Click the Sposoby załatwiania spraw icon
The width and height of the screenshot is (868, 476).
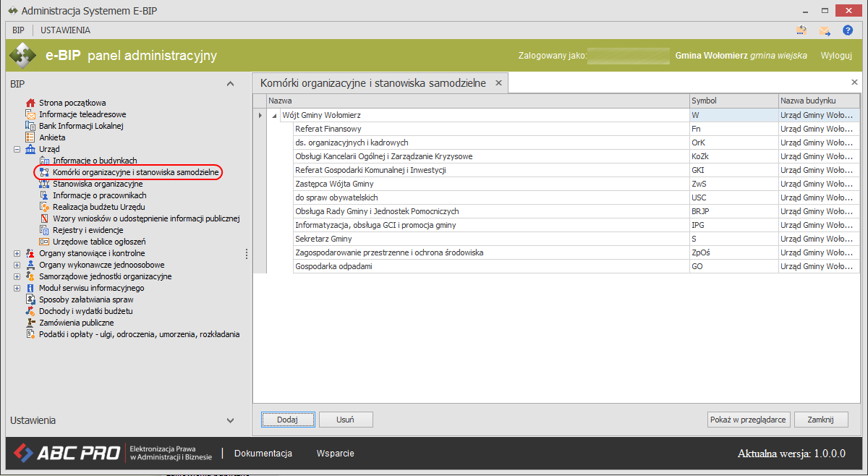(x=30, y=299)
